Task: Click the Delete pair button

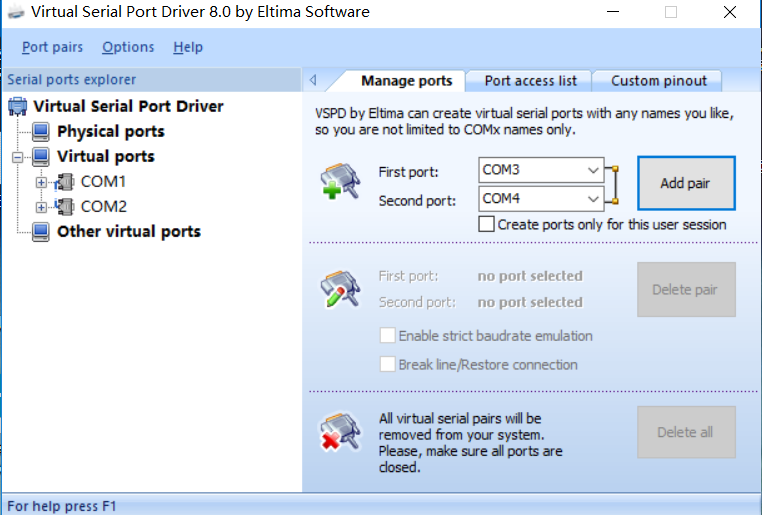Action: [686, 290]
